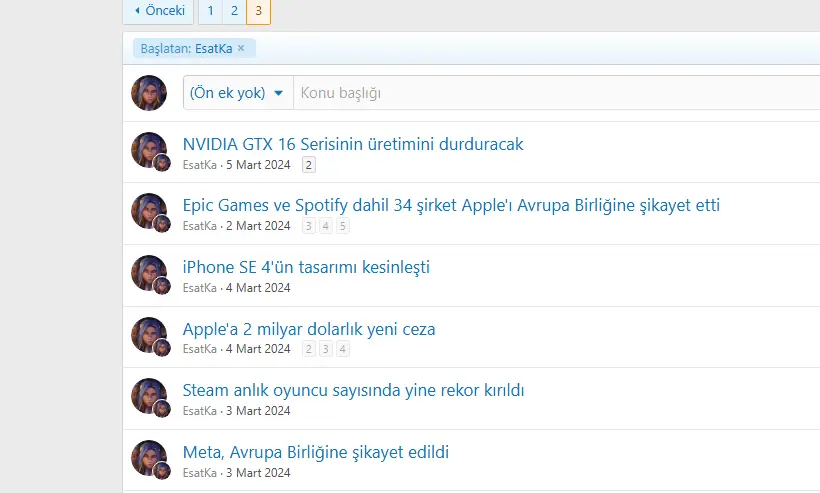This screenshot has height=493, width=820.
Task: Click EsatKa author name under NVIDIA thread
Action: [199, 165]
